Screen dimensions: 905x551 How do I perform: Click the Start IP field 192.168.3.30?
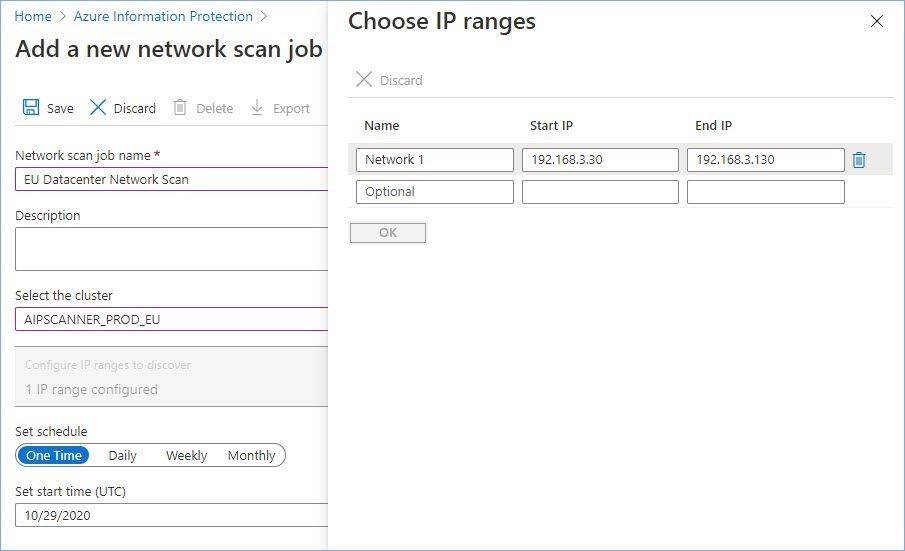[x=600, y=160]
